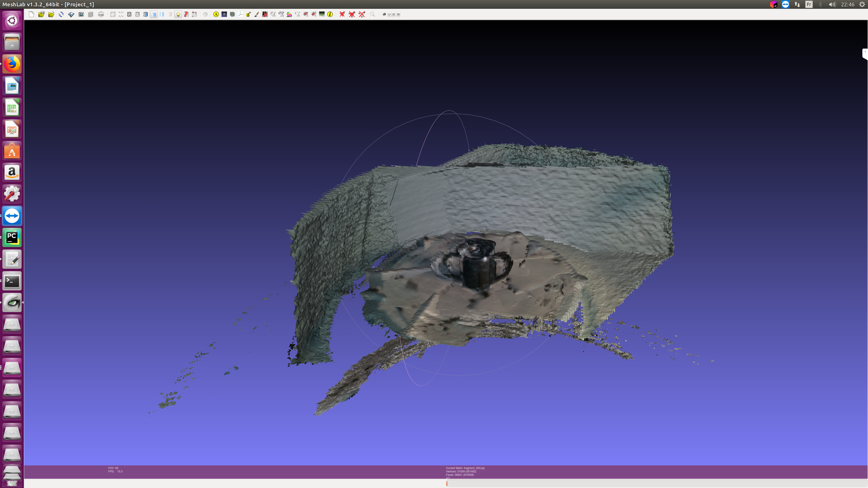Toggle back face culling icon

coord(194,14)
